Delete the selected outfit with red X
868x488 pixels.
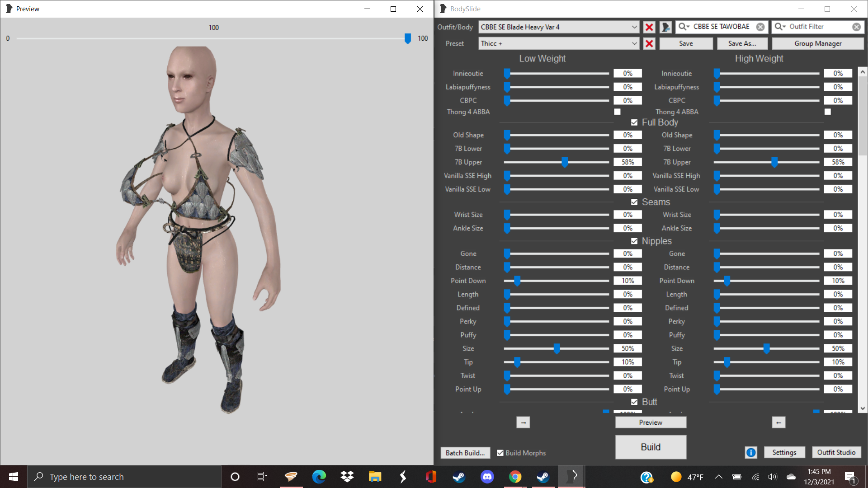(x=649, y=27)
